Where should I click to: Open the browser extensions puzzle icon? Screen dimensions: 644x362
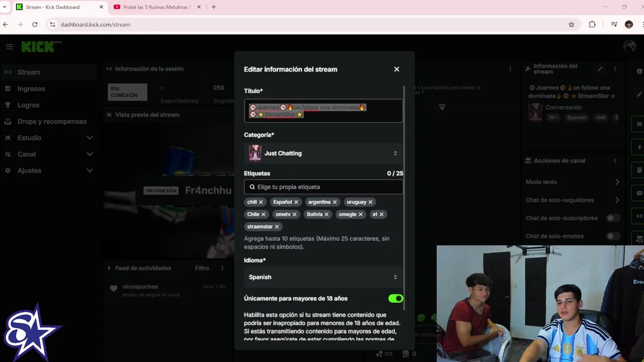592,24
